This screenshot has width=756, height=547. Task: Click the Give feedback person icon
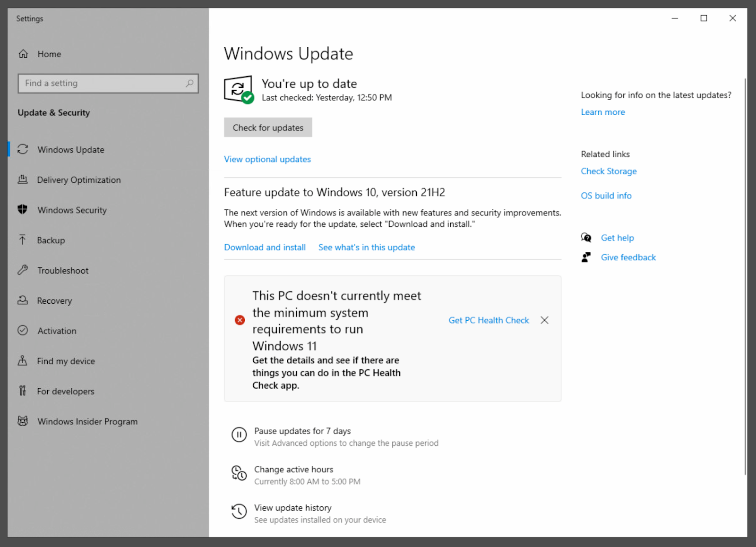point(586,257)
